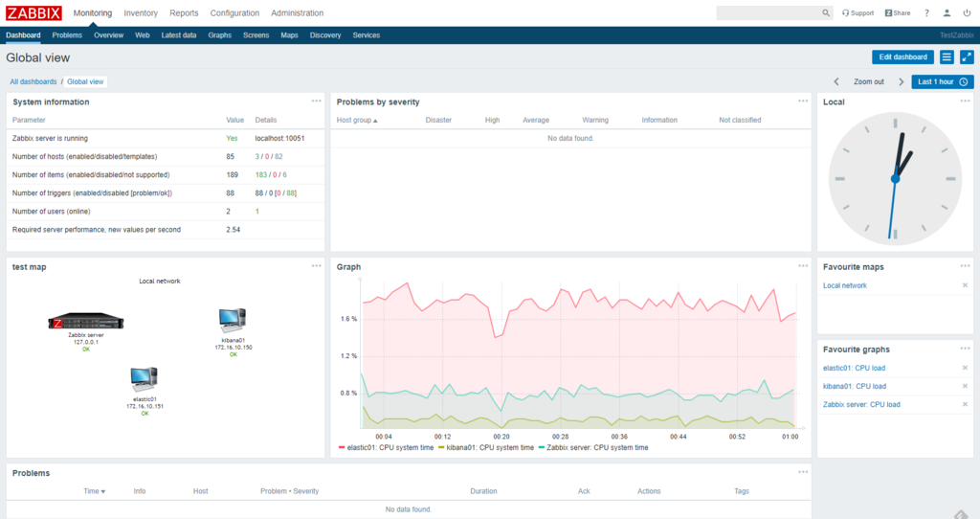Screen dimensions: 980x519
Task: Open Local clock widget menu dots
Action: (965, 101)
